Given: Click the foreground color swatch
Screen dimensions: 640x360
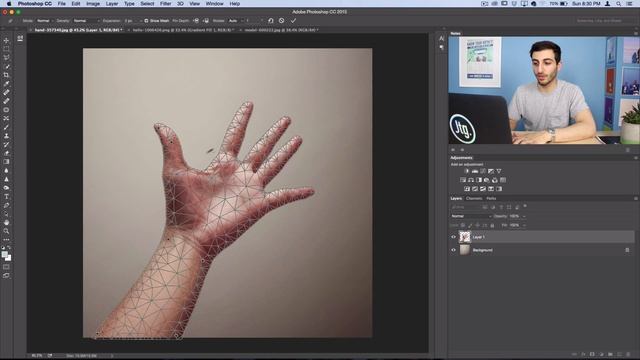Looking at the screenshot, I should pos(4,255).
